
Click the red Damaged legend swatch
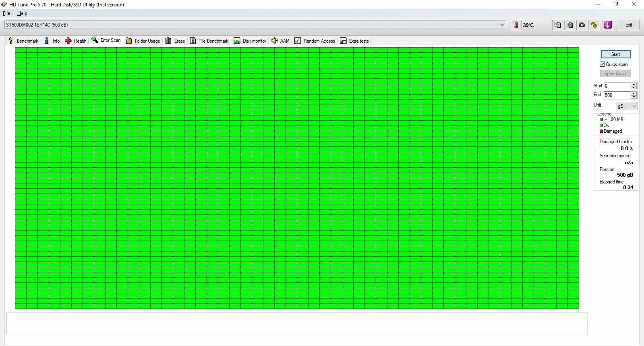point(601,131)
